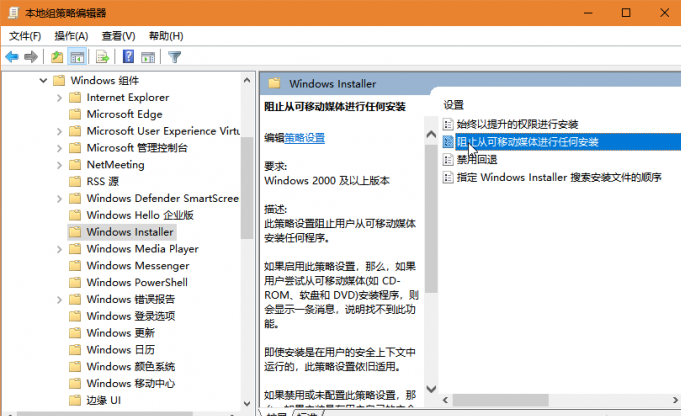Expand the NetMeeting tree node
Screen dimensions: 681x416
(60, 165)
